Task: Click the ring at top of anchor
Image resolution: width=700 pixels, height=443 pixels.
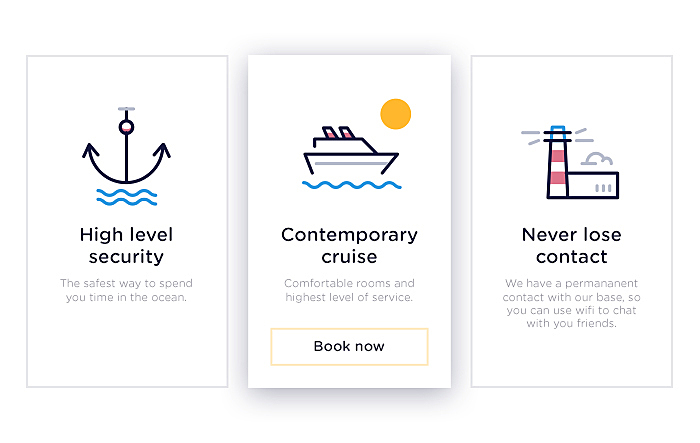Action: click(126, 127)
